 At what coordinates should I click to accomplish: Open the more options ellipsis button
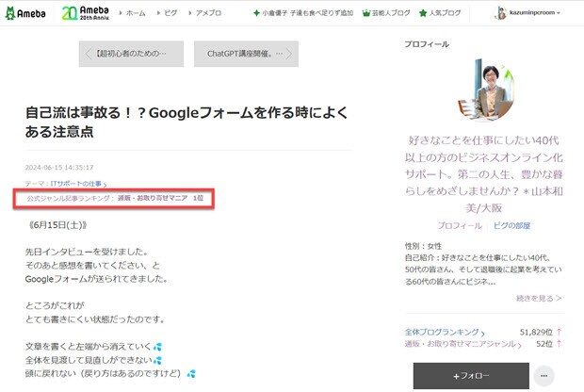pos(543,376)
